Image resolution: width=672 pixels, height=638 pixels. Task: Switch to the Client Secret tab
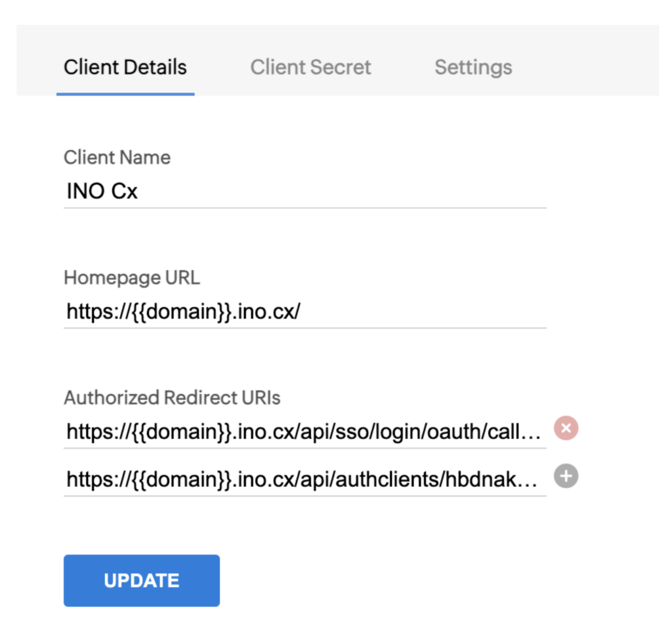(x=310, y=67)
